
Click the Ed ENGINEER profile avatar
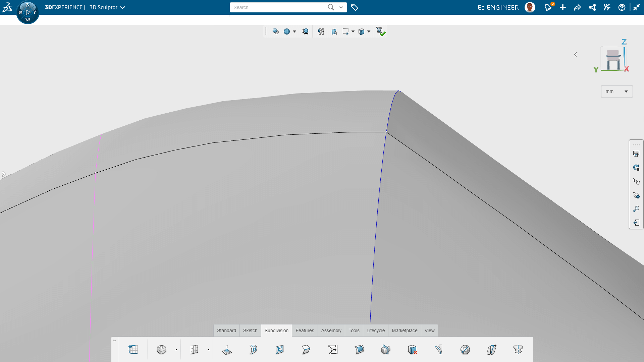[530, 7]
